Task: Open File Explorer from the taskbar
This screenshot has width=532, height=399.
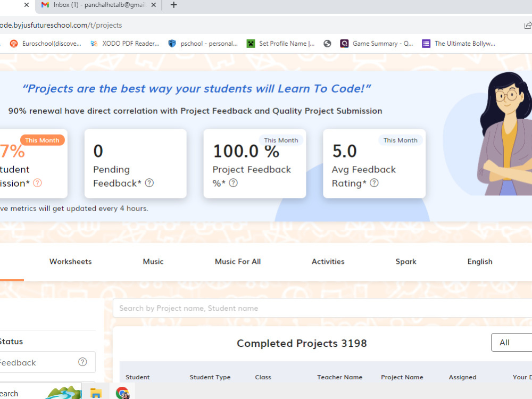Action: (x=96, y=393)
